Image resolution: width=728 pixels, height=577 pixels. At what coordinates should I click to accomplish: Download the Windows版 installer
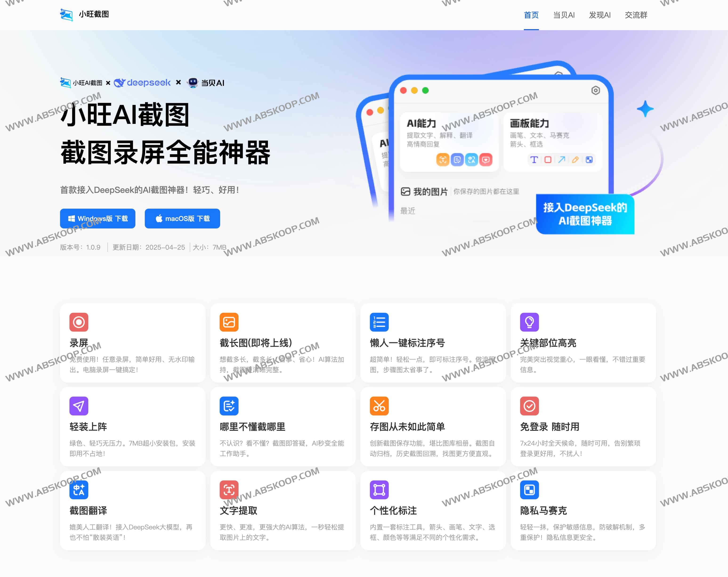pos(97,219)
